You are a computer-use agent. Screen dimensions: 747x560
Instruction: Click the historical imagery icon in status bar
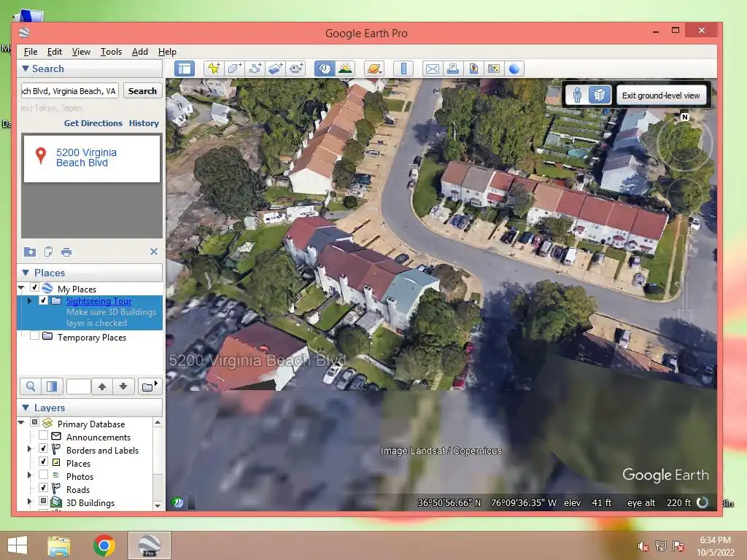point(177,502)
